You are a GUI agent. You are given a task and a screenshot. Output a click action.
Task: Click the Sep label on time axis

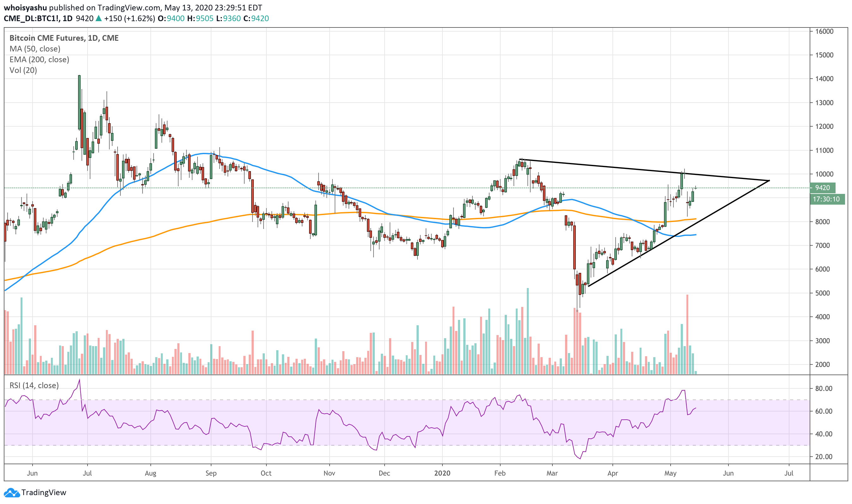tap(211, 473)
